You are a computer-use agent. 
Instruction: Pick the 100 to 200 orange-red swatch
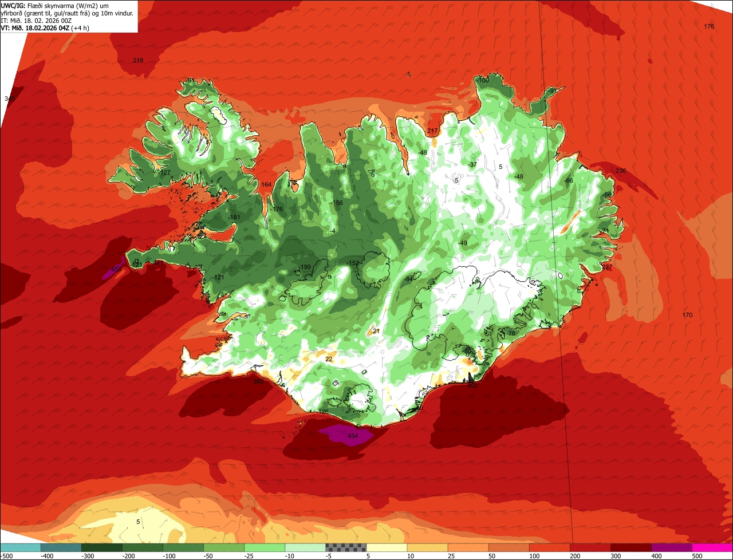[549, 547]
